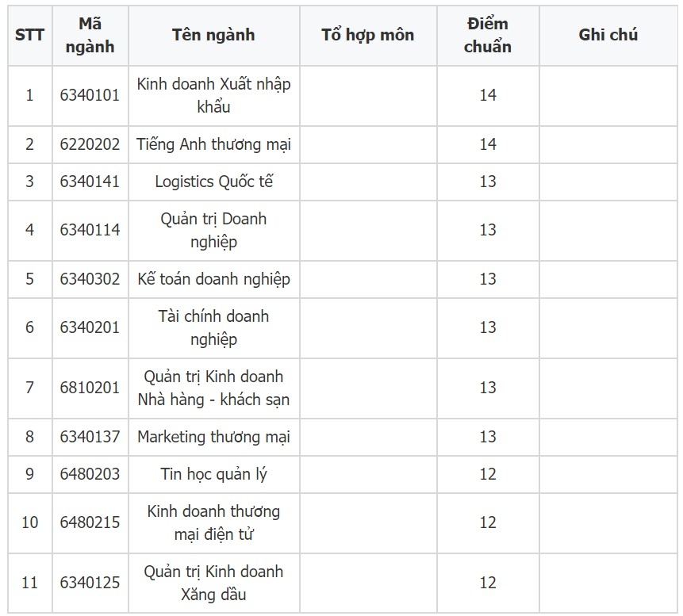Select "Kinh doanh thương mại điện tử" cell
The height and width of the screenshot is (616, 683).
tap(213, 522)
